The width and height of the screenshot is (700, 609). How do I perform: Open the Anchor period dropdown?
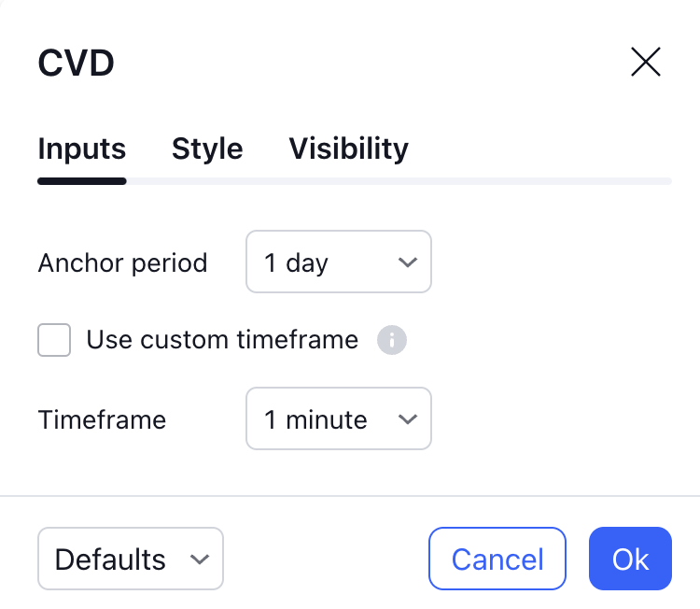pos(338,262)
